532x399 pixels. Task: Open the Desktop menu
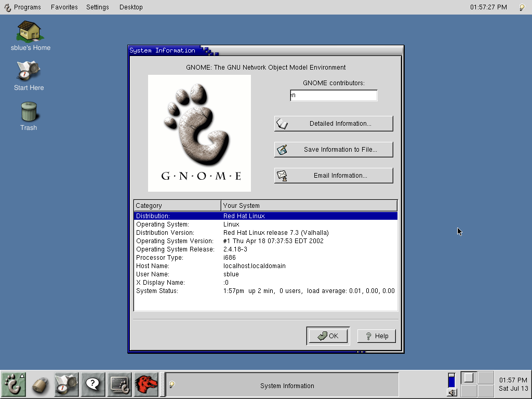click(x=130, y=7)
